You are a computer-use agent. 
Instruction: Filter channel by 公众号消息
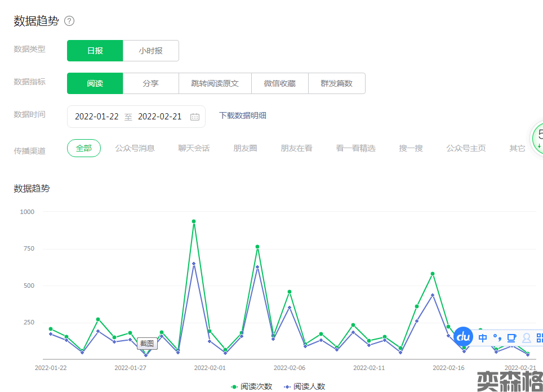[x=135, y=148]
